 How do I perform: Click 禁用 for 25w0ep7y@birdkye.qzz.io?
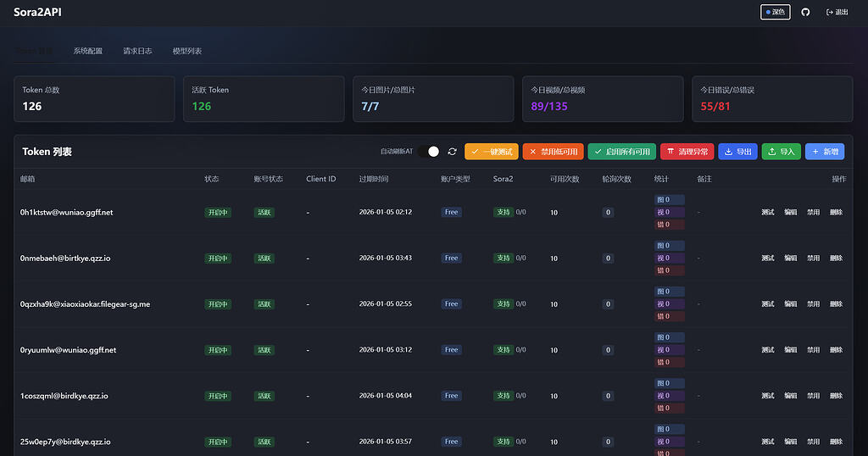click(x=813, y=442)
